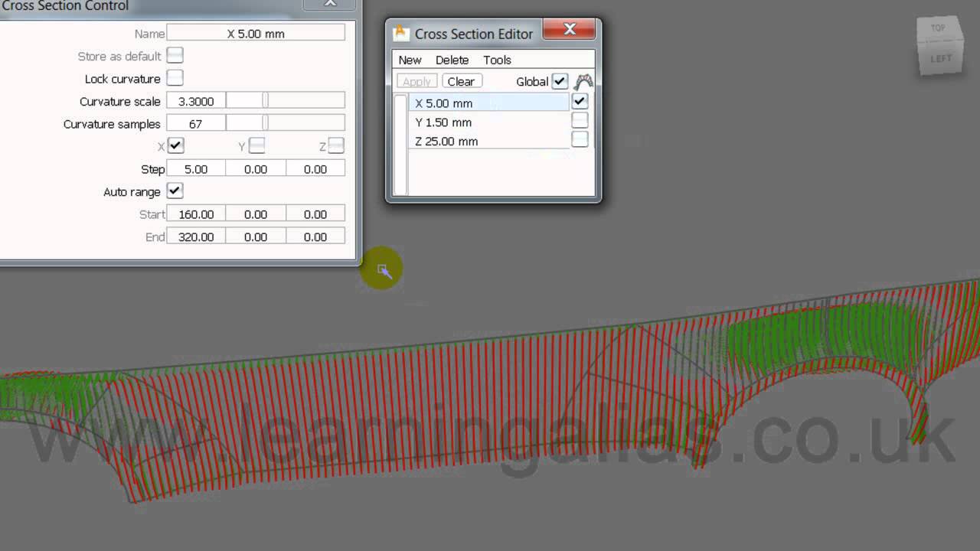Screen dimensions: 980x551
Task: Click the Start X field 160.00
Action: pos(196,214)
